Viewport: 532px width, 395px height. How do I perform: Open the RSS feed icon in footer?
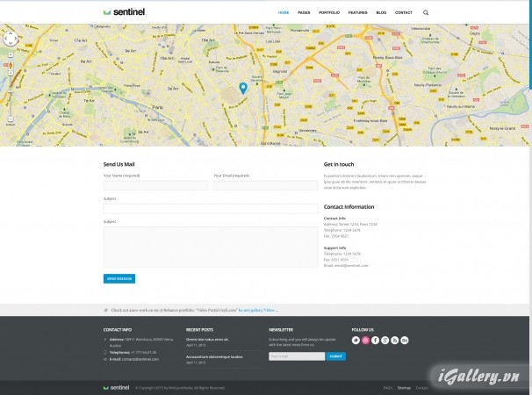396,339
